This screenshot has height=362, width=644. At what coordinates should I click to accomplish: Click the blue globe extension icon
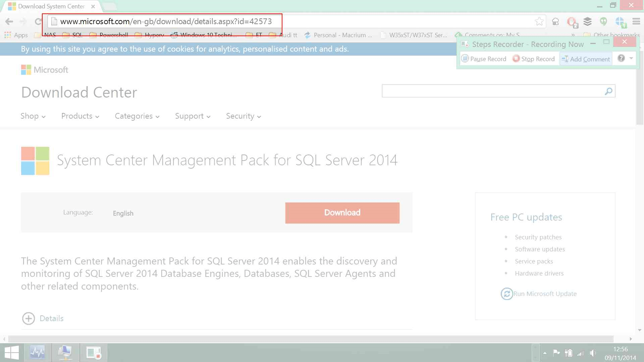(x=620, y=22)
